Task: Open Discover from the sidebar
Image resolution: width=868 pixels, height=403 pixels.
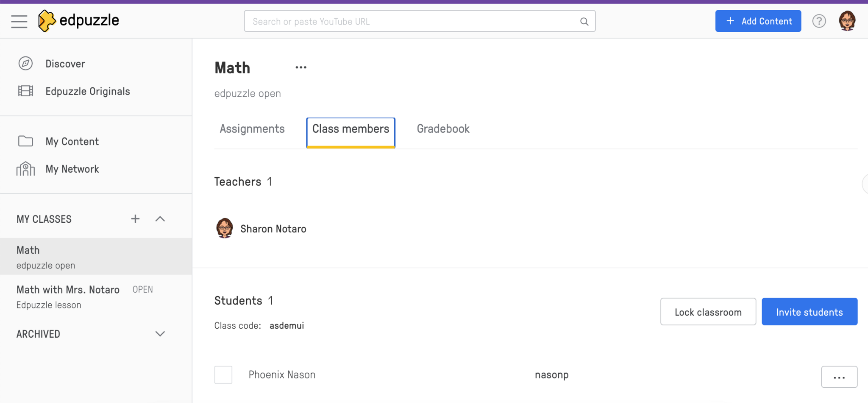Action: point(65,64)
